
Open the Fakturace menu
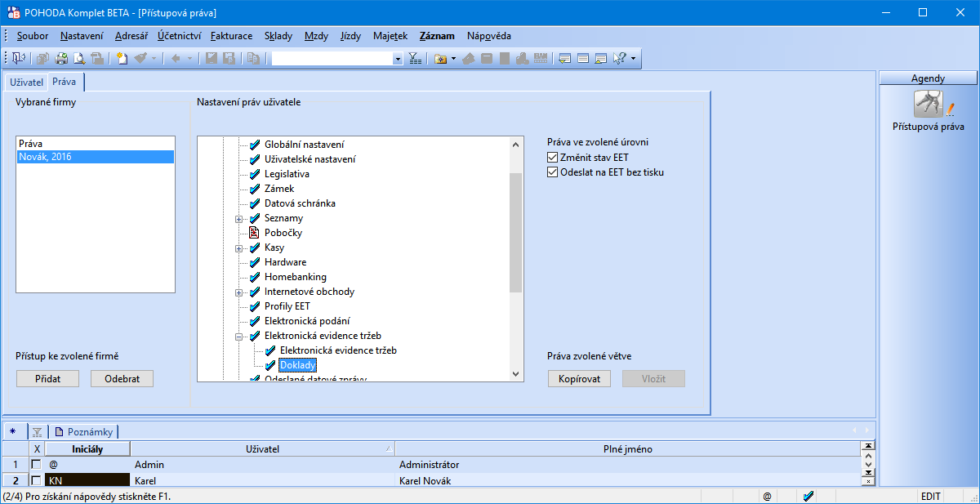[232, 36]
